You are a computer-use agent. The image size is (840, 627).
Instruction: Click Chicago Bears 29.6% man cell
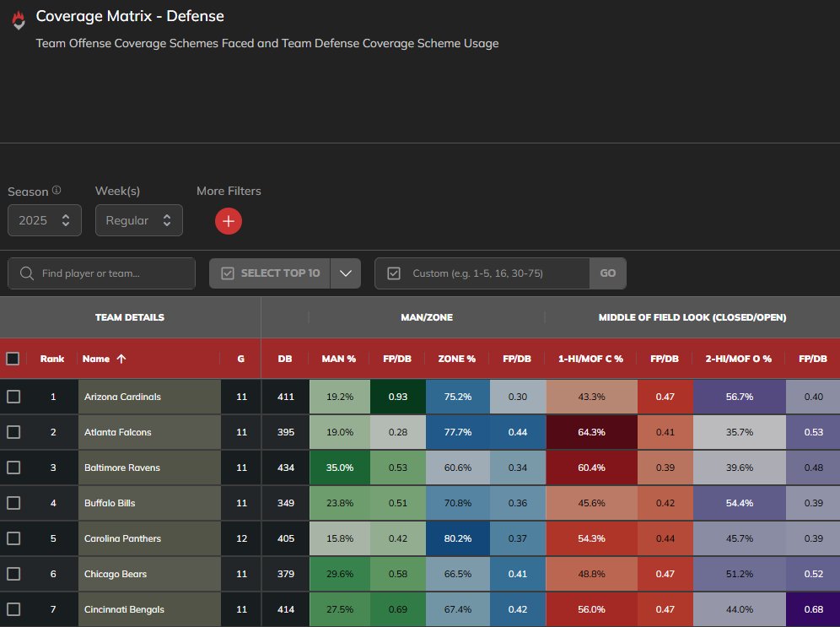click(340, 573)
